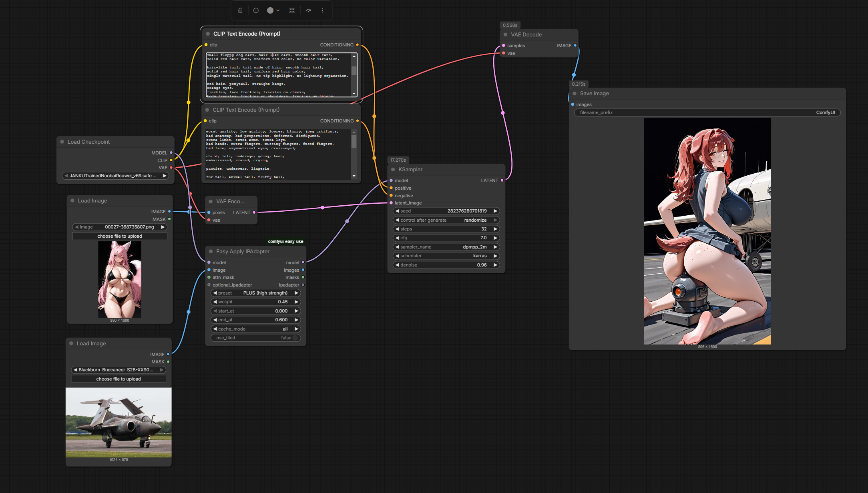This screenshot has height=493, width=868.
Task: Click choose file to upload under Blackburn image
Action: (118, 379)
